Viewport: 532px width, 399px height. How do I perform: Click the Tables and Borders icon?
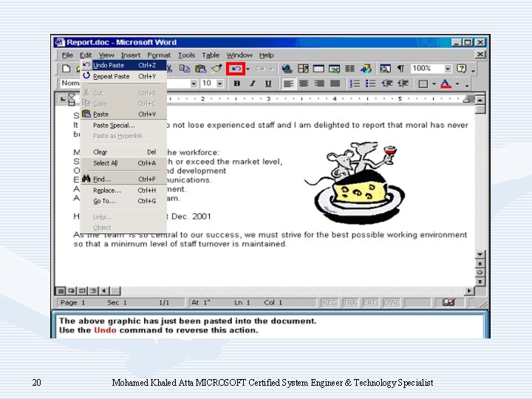click(x=303, y=69)
